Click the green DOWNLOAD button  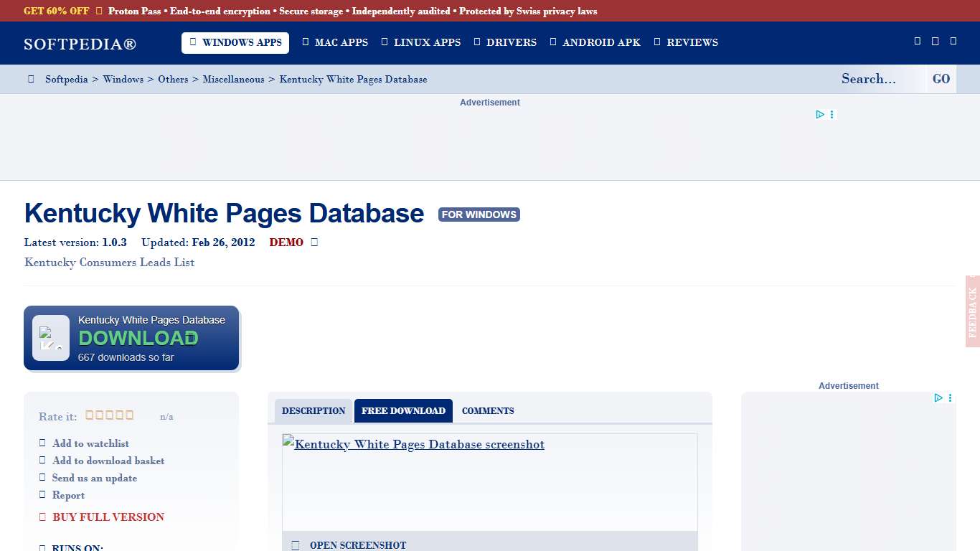coord(138,338)
